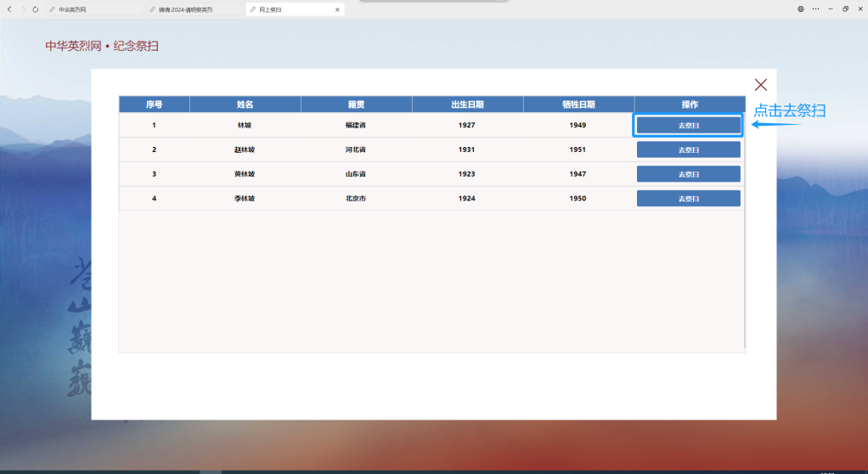
Task: Click 去祭扫 for 李林坡
Action: point(688,199)
